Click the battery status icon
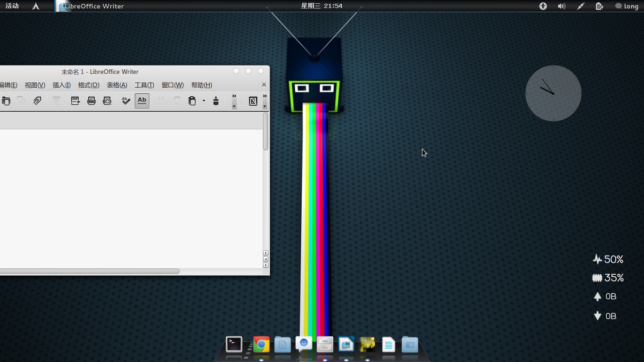This screenshot has height=362, width=644. coord(599,6)
